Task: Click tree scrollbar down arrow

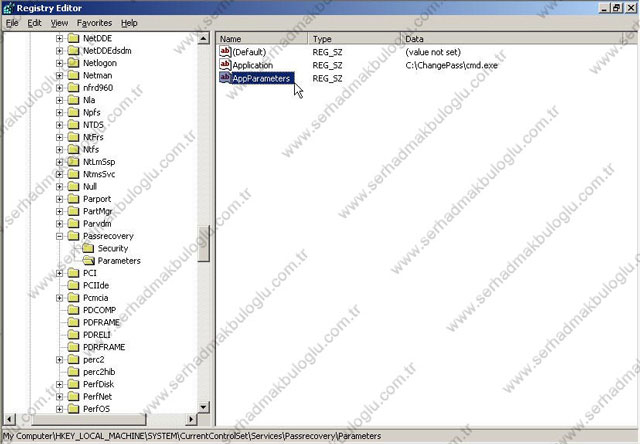Action: 203,407
